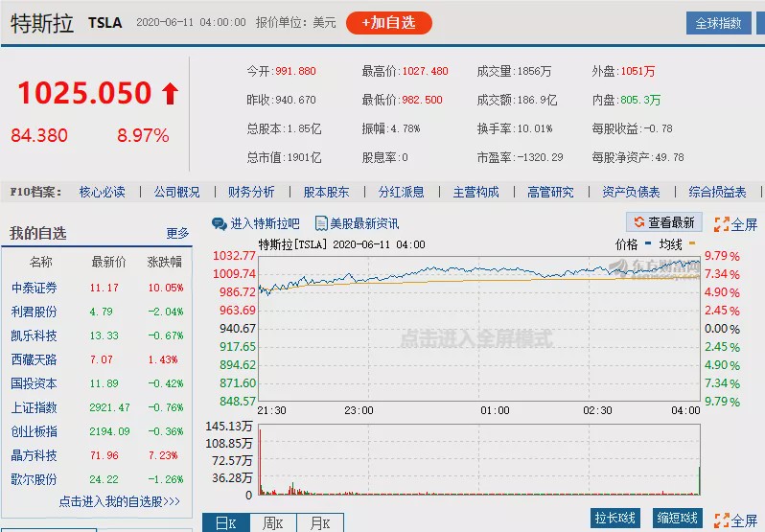Click the 外盘 1051万 text
The image size is (765, 532).
623,71
